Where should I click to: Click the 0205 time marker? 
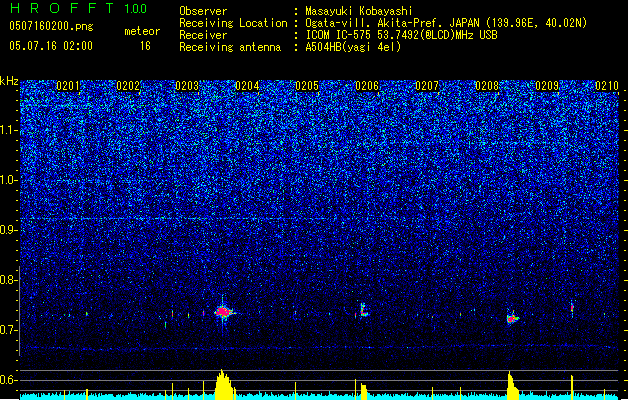click(x=307, y=86)
